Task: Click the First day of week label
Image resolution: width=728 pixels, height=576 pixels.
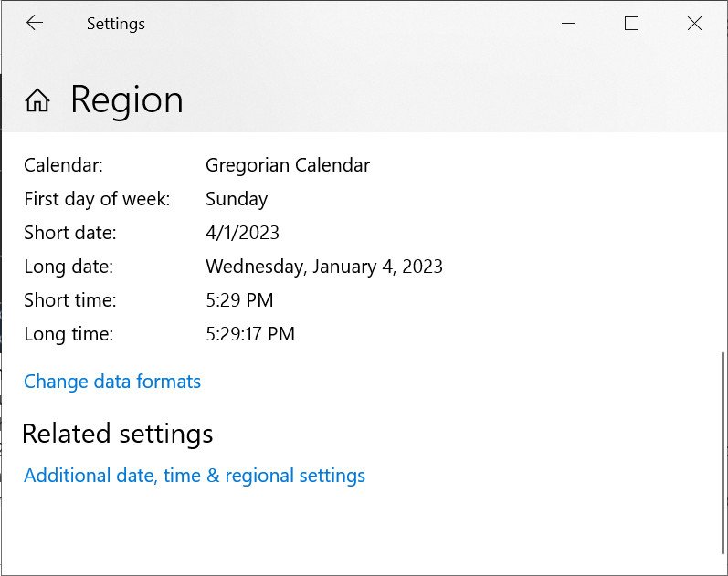Action: click(97, 199)
